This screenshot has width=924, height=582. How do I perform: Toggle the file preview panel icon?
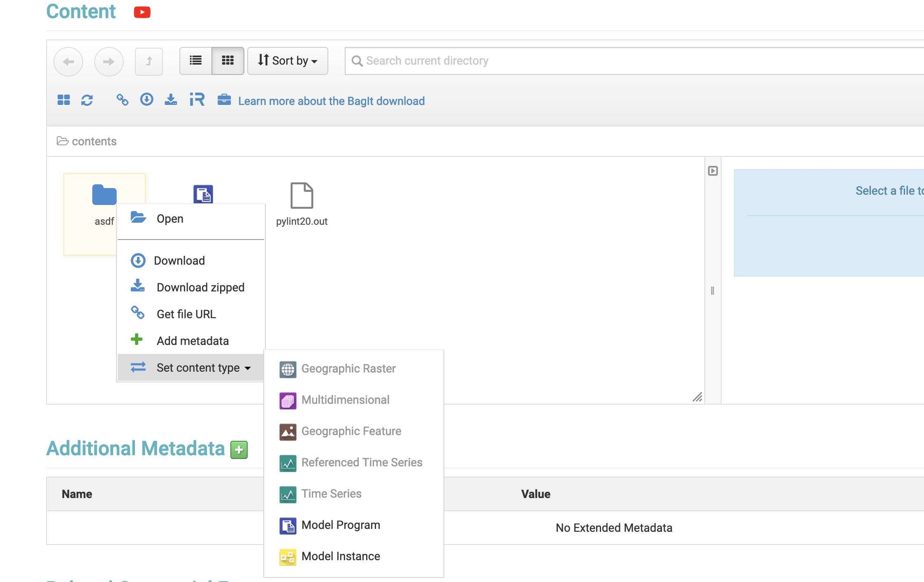pyautogui.click(x=713, y=170)
